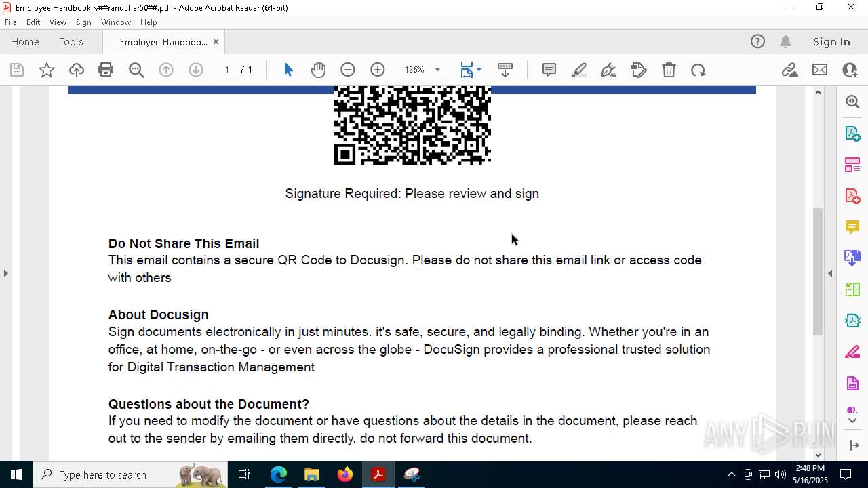Click the page number input field
This screenshot has height=488, width=868.
tap(226, 70)
